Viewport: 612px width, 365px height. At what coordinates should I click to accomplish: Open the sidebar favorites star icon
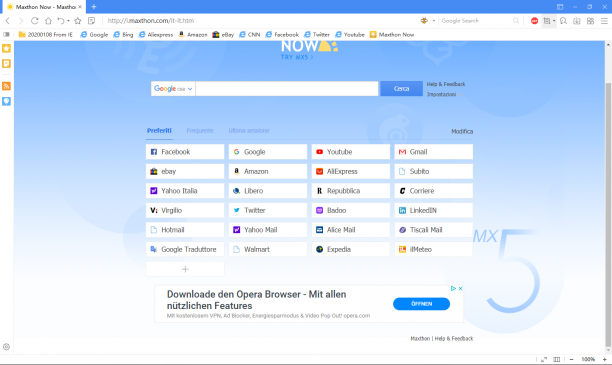tap(6, 48)
